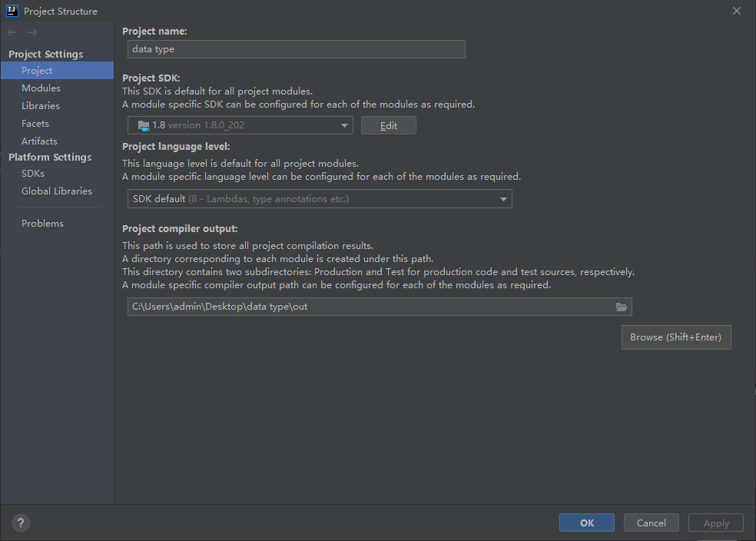This screenshot has height=541, width=756.
Task: Open the Libraries settings section
Action: click(x=41, y=106)
